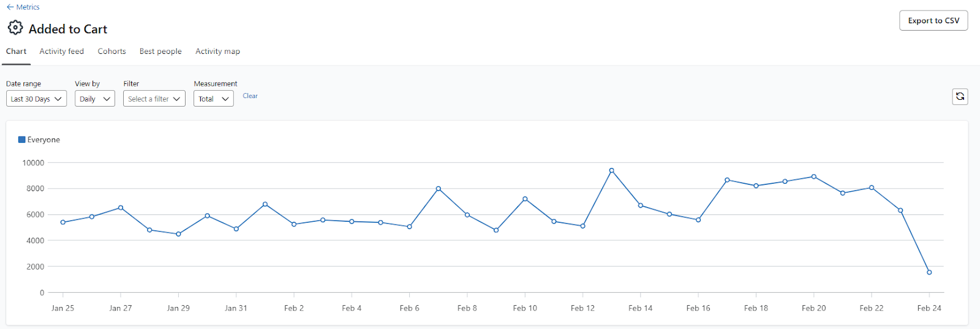Click the Date range field label
This screenshot has width=980, height=329.
point(23,84)
